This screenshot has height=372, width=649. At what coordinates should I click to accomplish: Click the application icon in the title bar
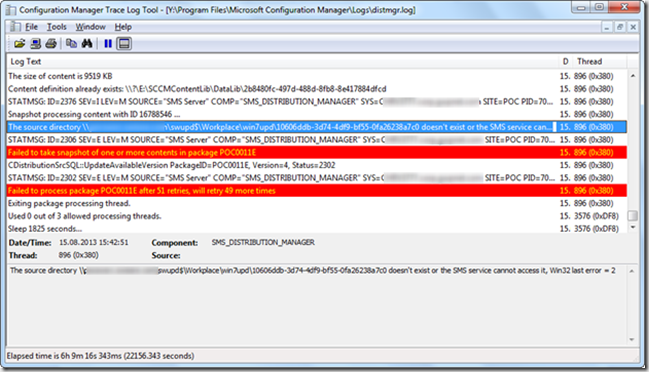(11, 10)
